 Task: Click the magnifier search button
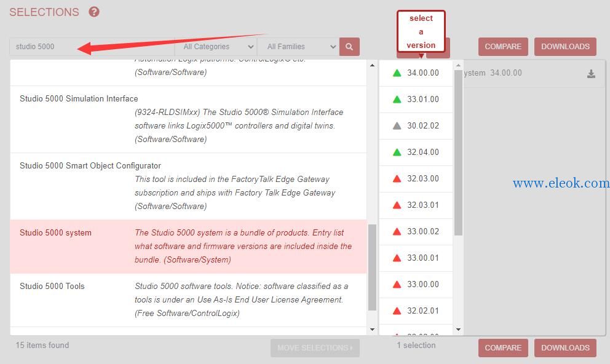click(349, 47)
